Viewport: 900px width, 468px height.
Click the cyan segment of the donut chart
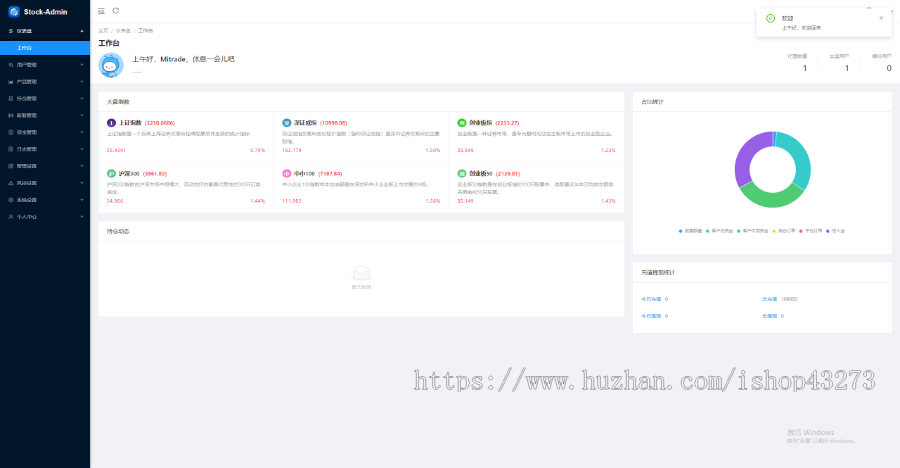pos(800,158)
